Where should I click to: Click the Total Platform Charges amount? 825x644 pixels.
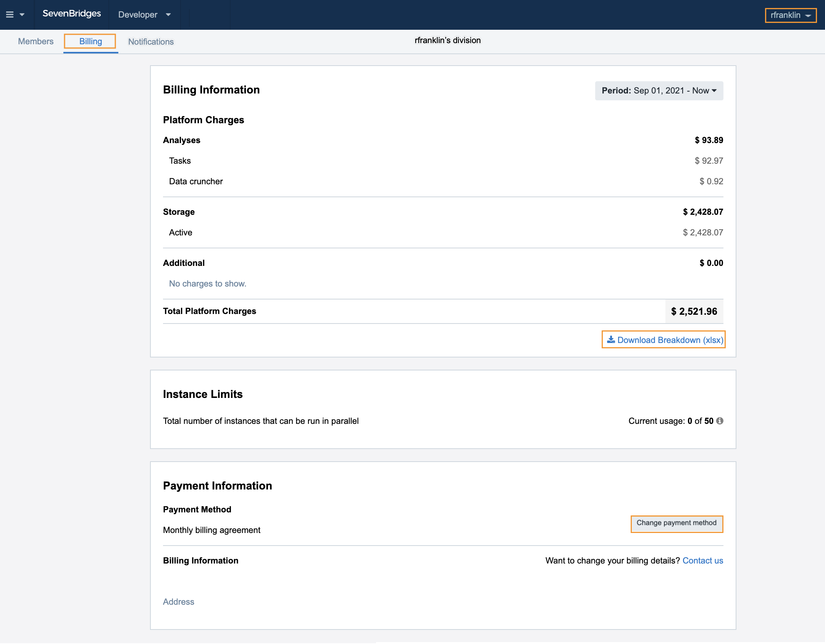[x=694, y=311]
